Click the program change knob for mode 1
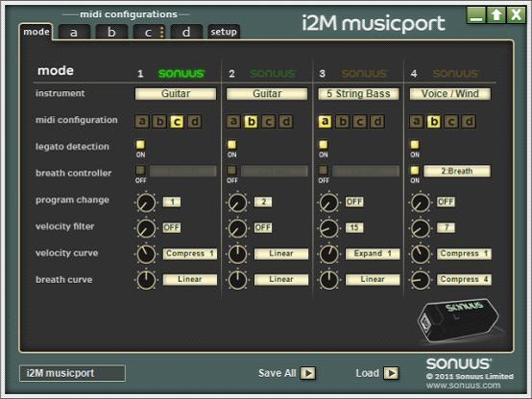This screenshot has height=399, width=532. [x=146, y=202]
